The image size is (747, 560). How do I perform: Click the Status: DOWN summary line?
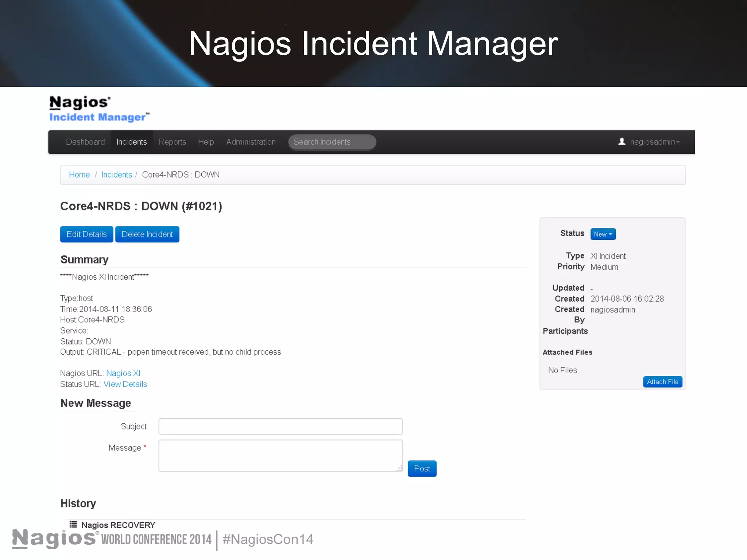tap(85, 342)
